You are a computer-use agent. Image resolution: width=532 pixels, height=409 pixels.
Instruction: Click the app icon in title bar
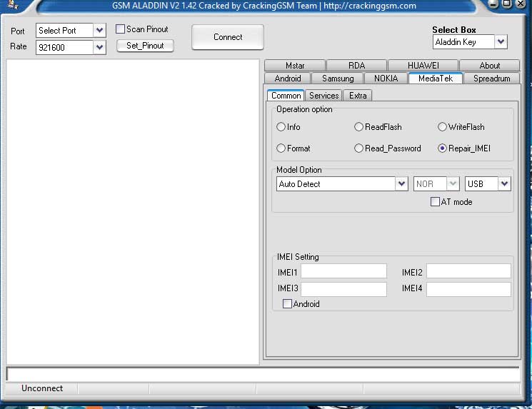pos(13,4)
